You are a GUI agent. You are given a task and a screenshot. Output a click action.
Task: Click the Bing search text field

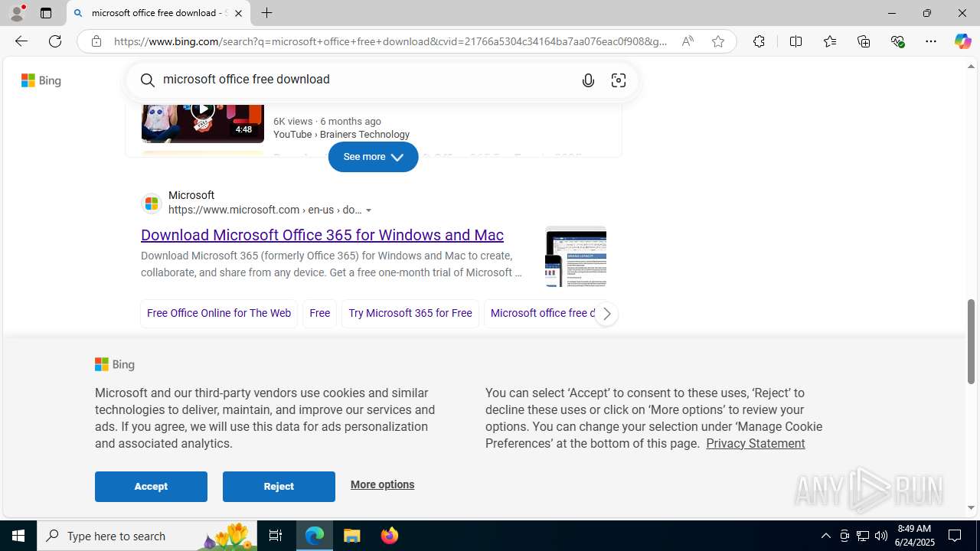click(367, 80)
